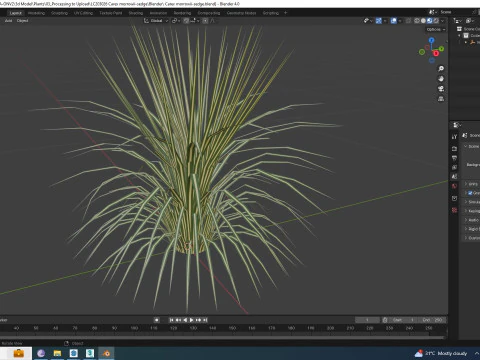Toggle X-ray mode in viewport
480x360 pixels.
[x=408, y=21]
